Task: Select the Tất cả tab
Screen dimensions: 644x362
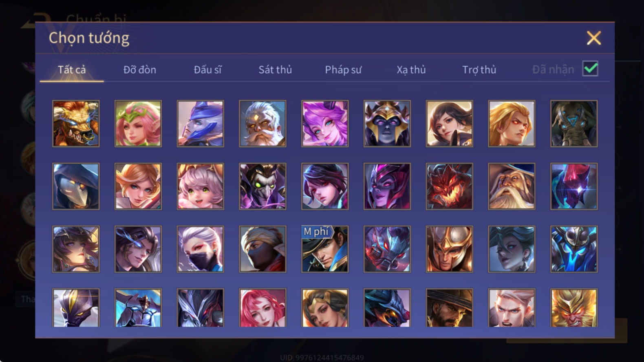Action: (72, 70)
